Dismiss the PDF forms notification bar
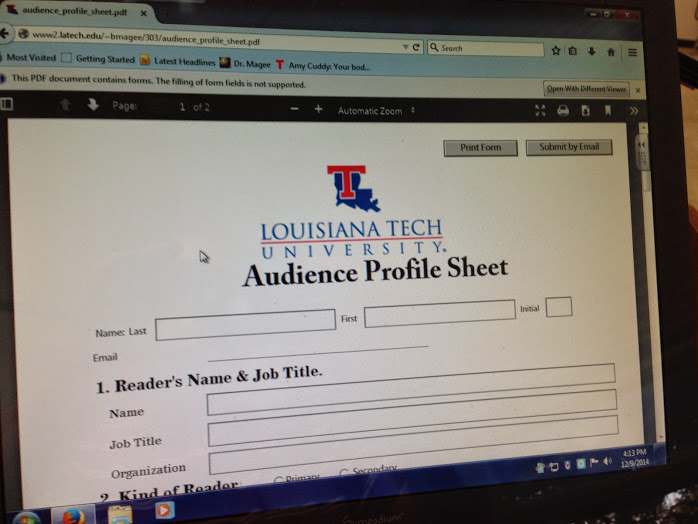698x524 pixels. coord(638,90)
